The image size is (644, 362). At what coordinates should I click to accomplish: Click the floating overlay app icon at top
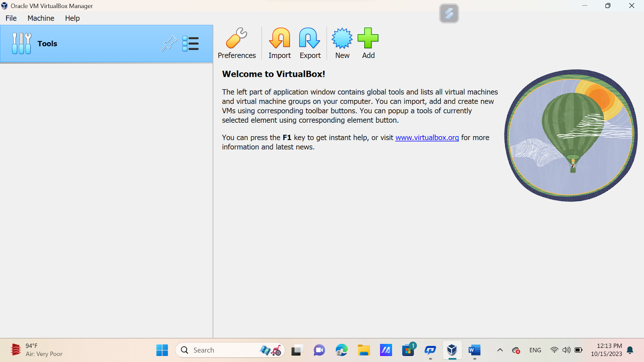point(449,14)
